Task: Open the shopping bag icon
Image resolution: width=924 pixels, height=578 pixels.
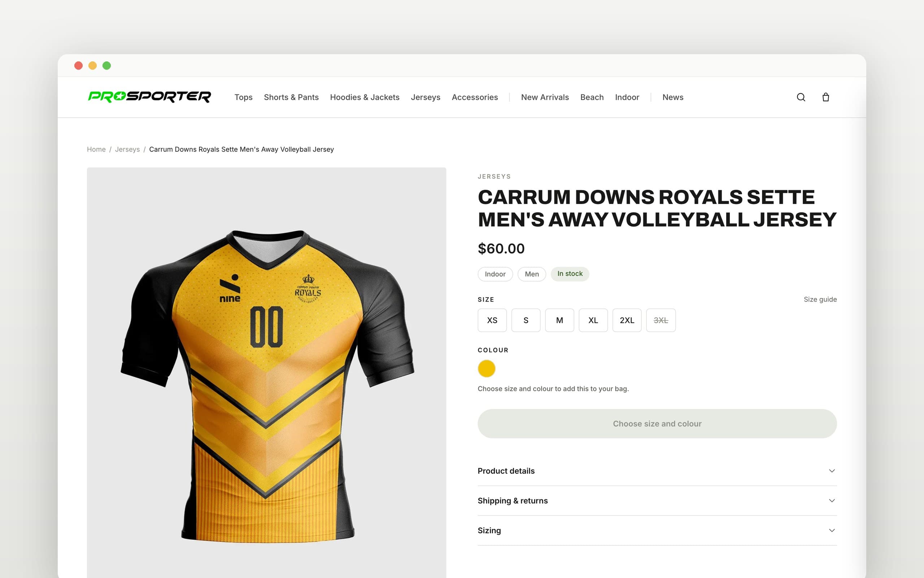Action: [x=825, y=97]
